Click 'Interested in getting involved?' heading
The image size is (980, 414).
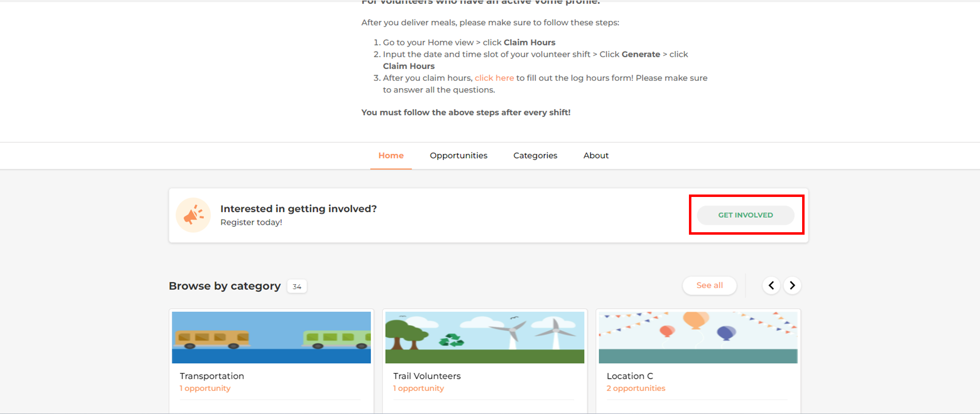coord(298,209)
